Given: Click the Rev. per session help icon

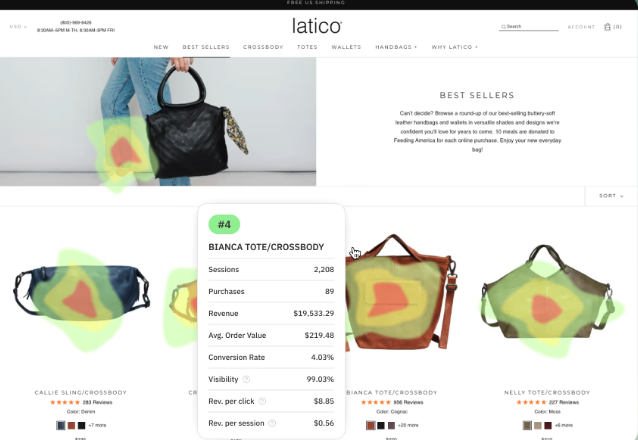Looking at the screenshot, I should click(x=272, y=423).
